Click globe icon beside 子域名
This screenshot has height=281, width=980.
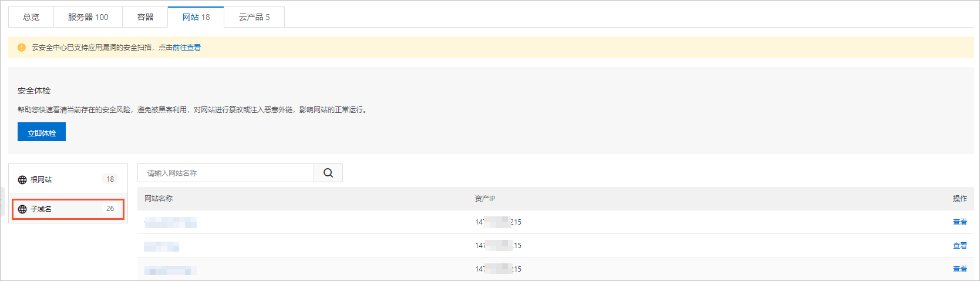22,209
